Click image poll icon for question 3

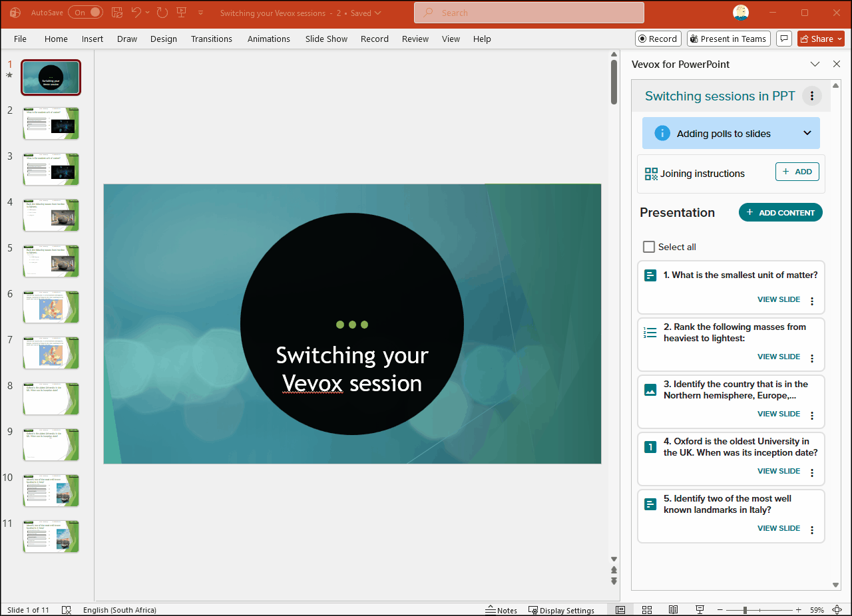point(651,390)
